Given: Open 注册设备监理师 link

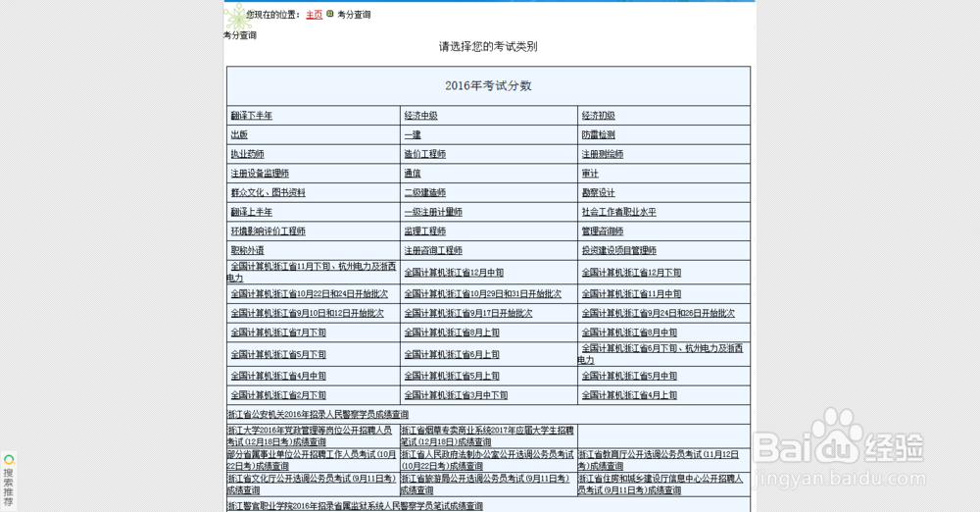Looking at the screenshot, I should click(260, 174).
